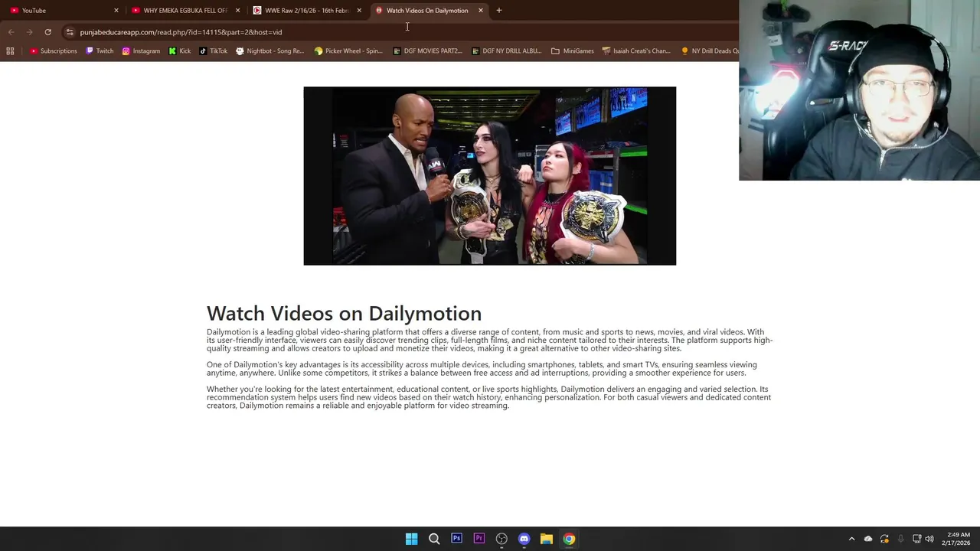980x551 pixels.
Task: Open the Isaiah Creati's Chan... bookmark
Action: tap(636, 51)
